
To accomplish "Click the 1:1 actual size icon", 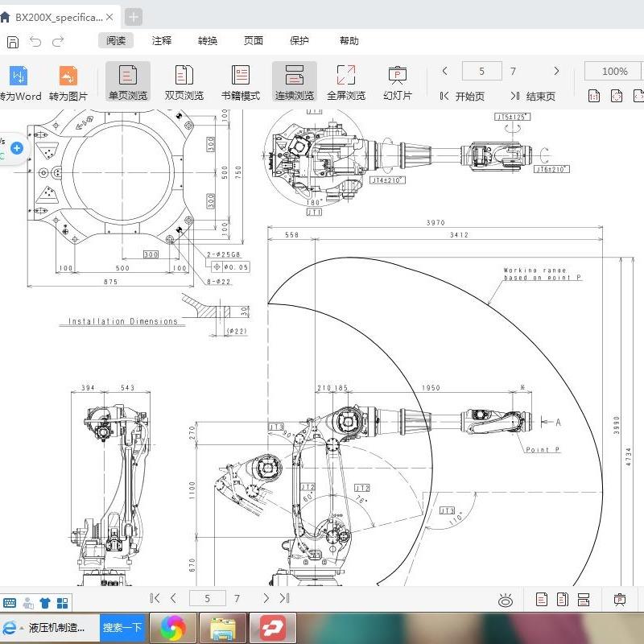I will pos(594,96).
